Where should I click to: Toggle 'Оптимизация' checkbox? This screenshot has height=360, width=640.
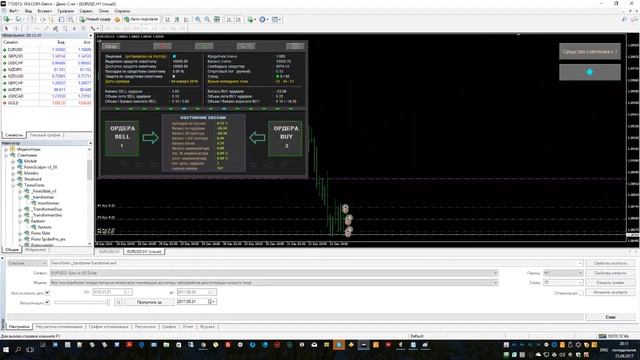click(581, 293)
